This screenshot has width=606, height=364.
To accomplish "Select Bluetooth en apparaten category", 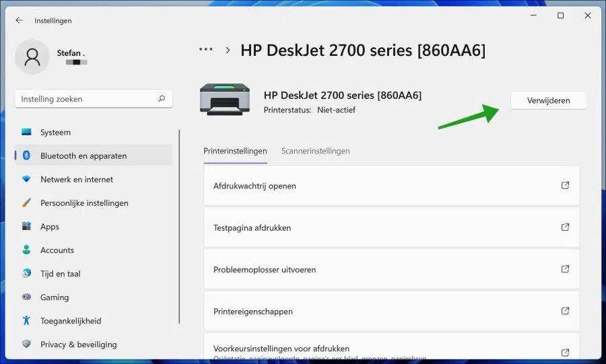I will tap(94, 156).
